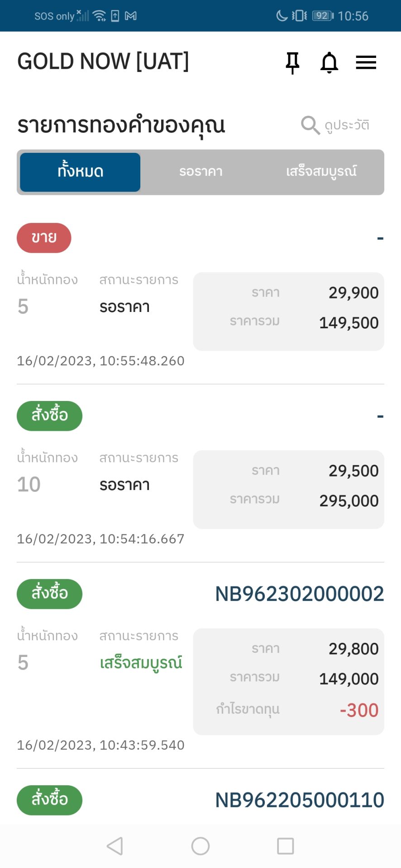Select the ทั้งหมด tab

[x=80, y=172]
